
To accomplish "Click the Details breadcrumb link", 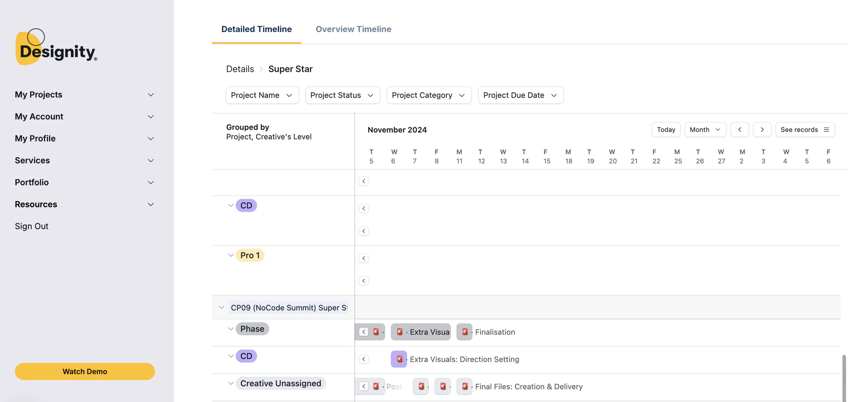I will (240, 69).
